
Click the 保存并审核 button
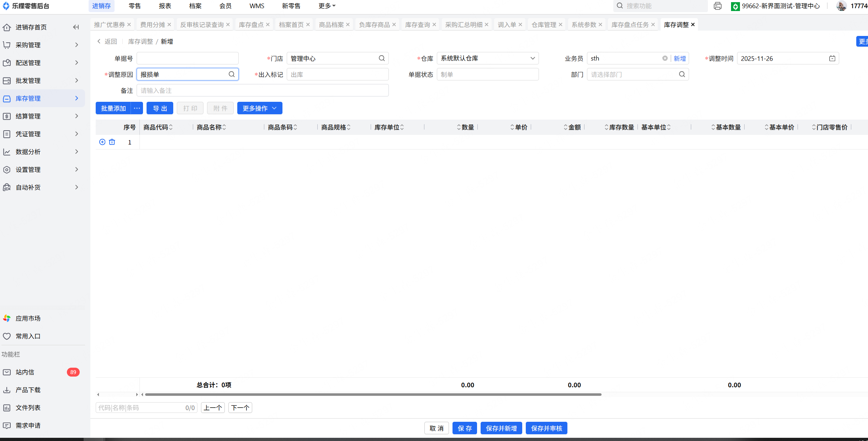546,428
